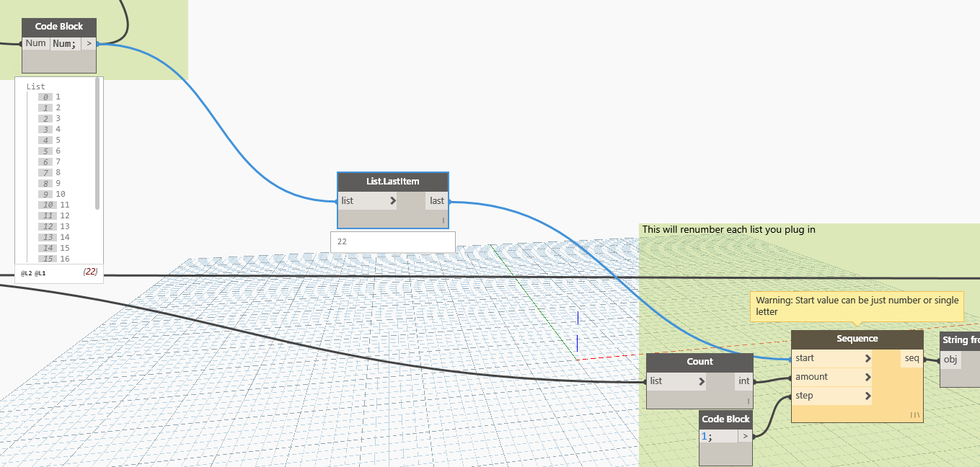Select the Sequence node title bar
Viewport: 980px width, 467px height.
[x=857, y=339]
